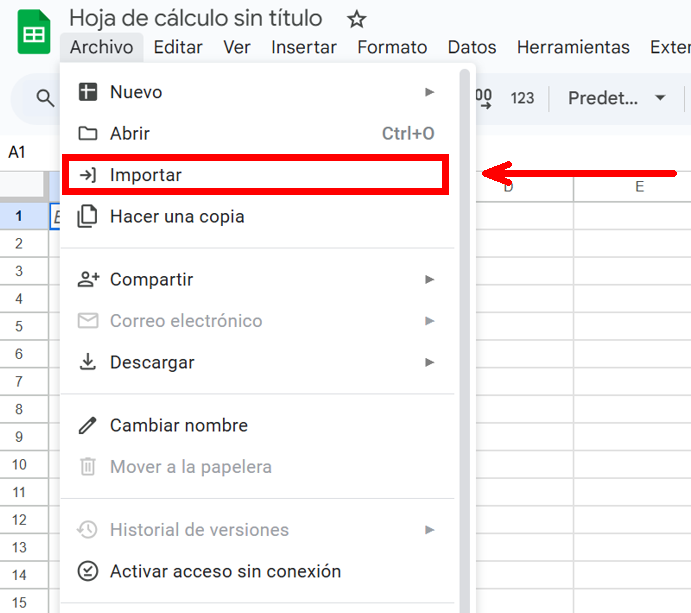Click the folder icon beside Abrir
Viewport: 691px width, 613px height.
click(x=88, y=133)
